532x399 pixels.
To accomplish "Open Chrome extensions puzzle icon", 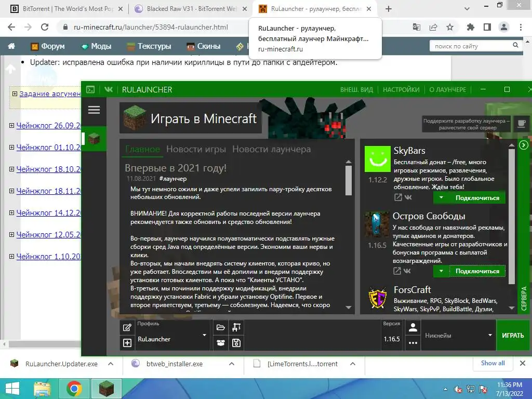I will point(470,27).
